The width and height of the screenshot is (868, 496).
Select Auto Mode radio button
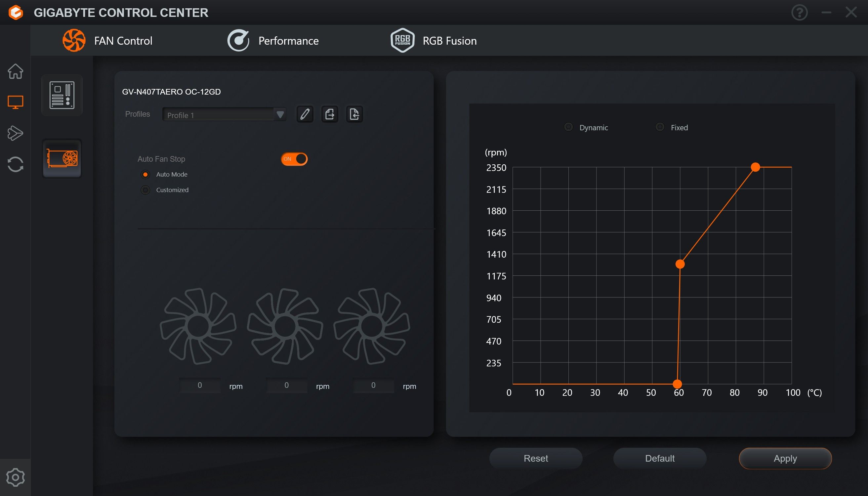(145, 174)
